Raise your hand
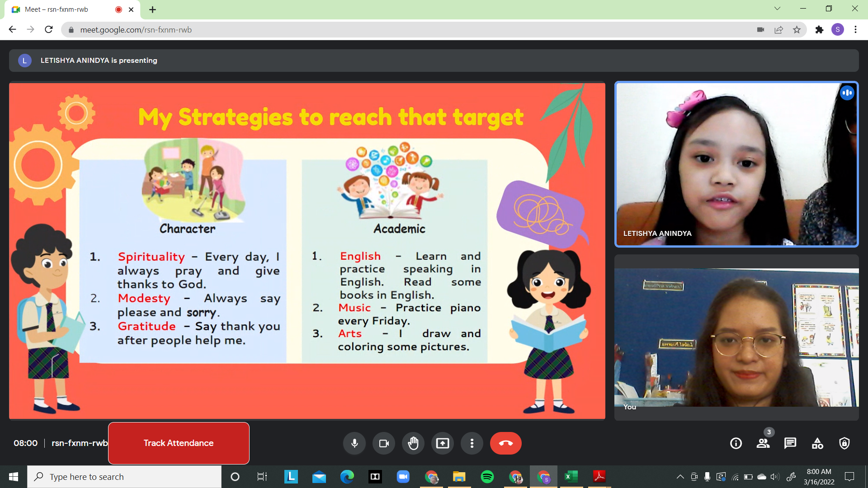868x488 pixels. 413,443
